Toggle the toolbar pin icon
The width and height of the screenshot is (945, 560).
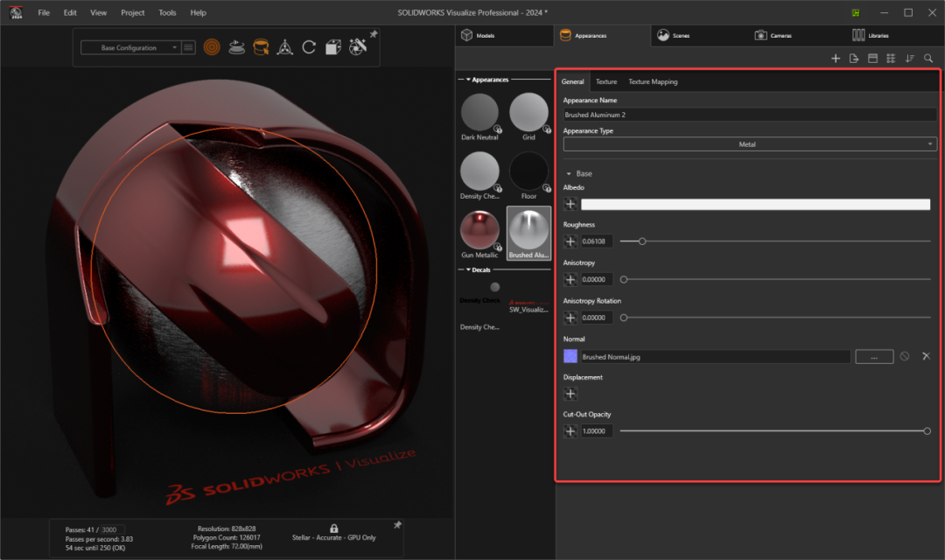pyautogui.click(x=374, y=34)
